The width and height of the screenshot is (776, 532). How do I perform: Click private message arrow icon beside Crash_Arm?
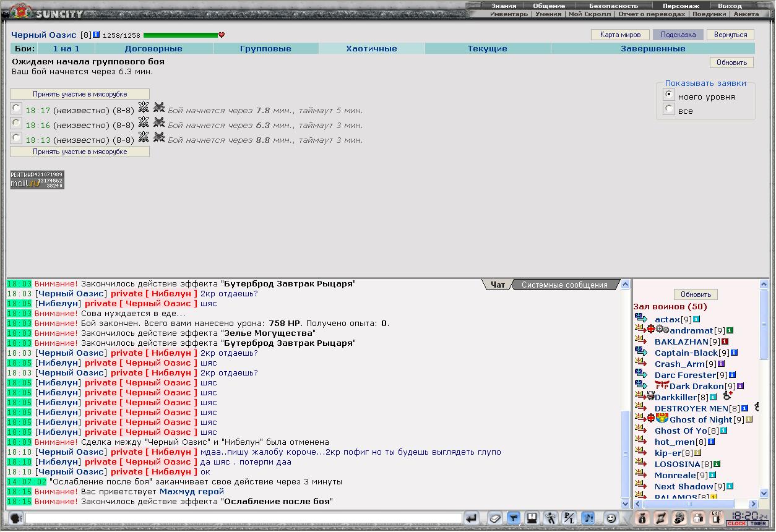coord(640,363)
